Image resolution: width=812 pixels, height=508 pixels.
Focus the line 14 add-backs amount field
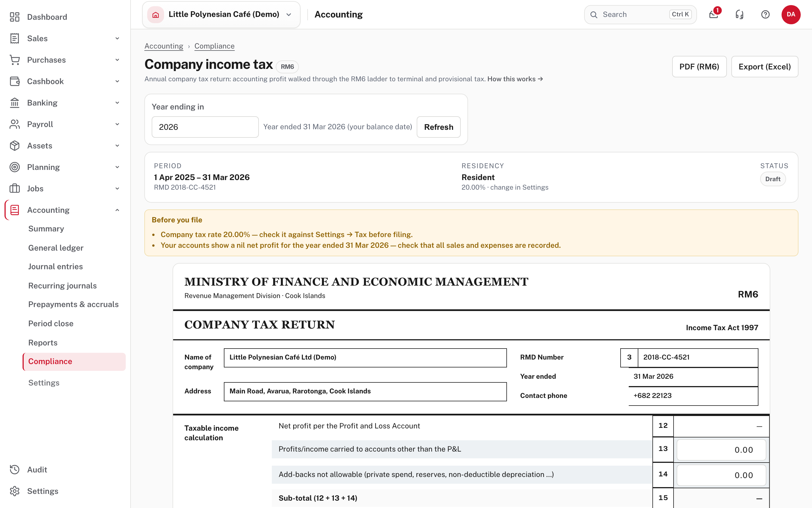point(721,476)
